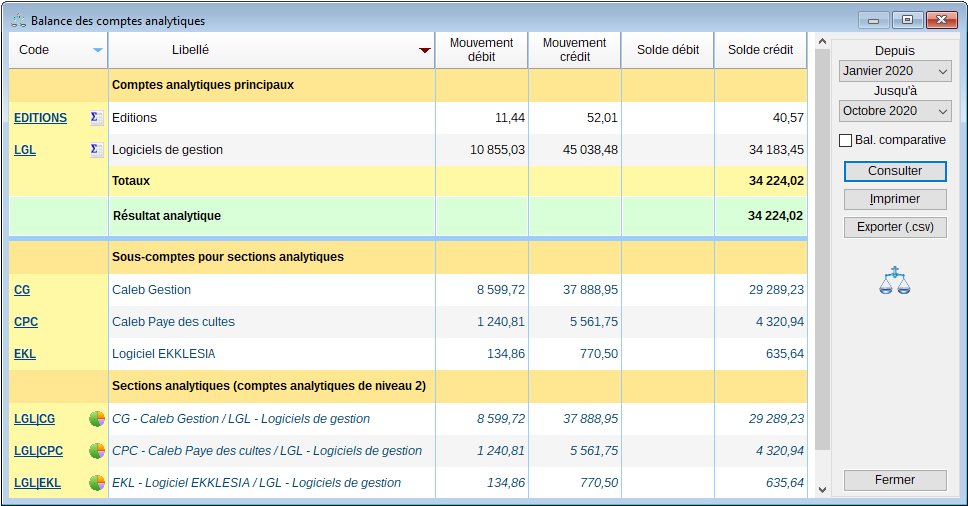
Task: Open the Jusqu'à month dropdown
Action: point(895,111)
